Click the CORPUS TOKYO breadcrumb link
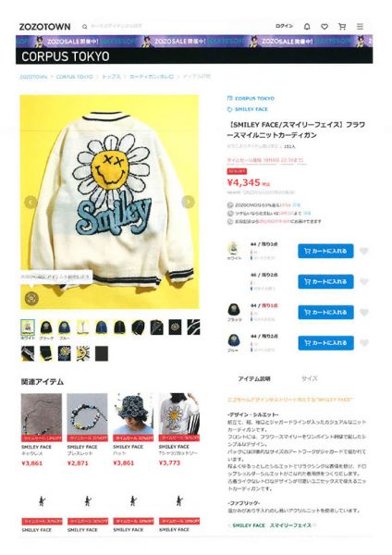Screen dimensions: 392x555 coord(75,77)
